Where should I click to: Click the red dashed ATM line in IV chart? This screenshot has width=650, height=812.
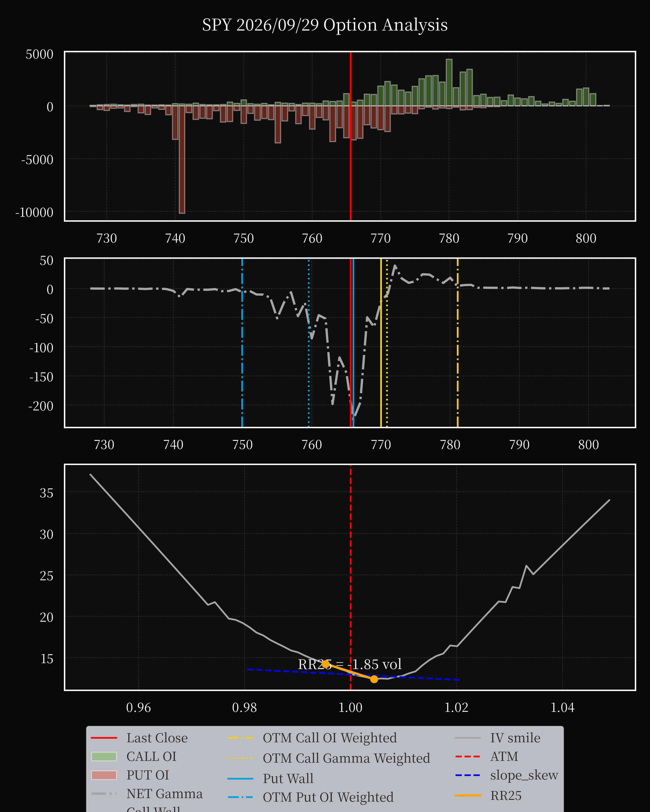350,577
